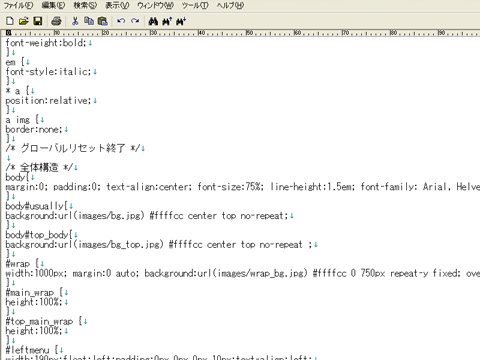480x360 pixels.
Task: Click "url(images/bg.jpg)" in background line
Action: 101,216
